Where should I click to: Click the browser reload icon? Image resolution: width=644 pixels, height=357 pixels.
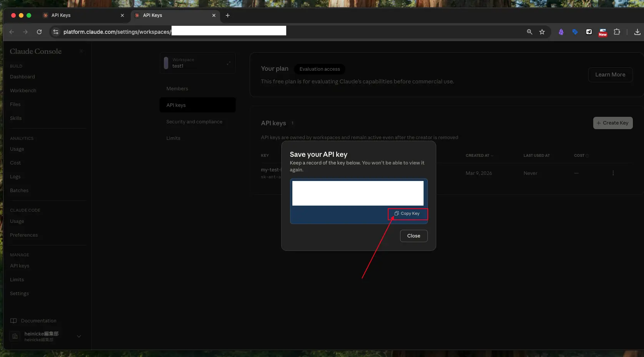tap(39, 32)
